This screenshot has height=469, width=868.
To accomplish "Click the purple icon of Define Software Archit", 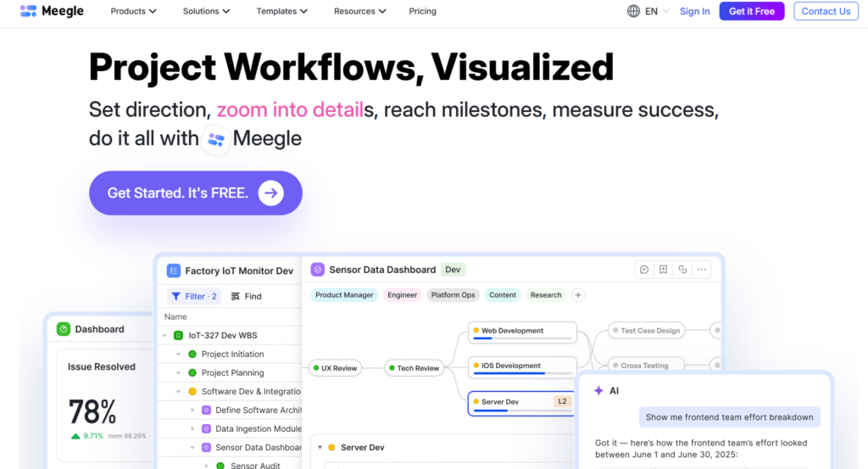I will [207, 410].
